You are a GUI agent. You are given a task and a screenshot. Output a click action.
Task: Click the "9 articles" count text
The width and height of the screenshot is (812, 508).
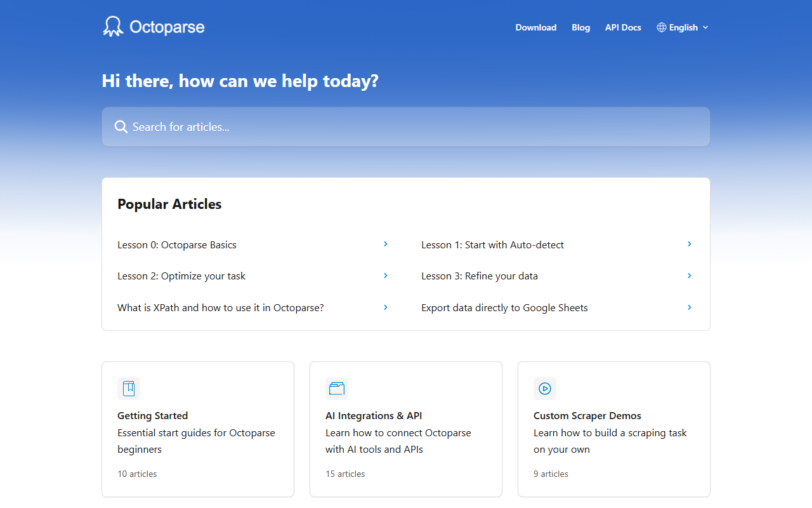(551, 474)
